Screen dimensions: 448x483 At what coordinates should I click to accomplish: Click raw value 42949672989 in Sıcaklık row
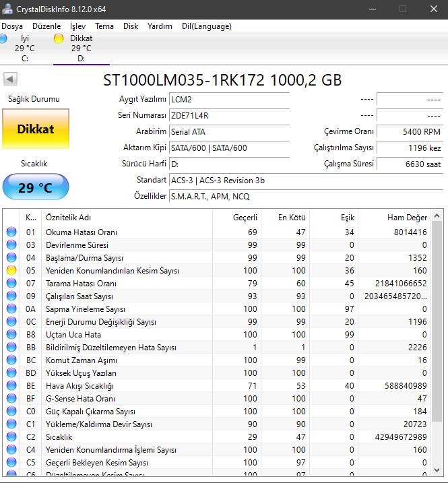401,437
